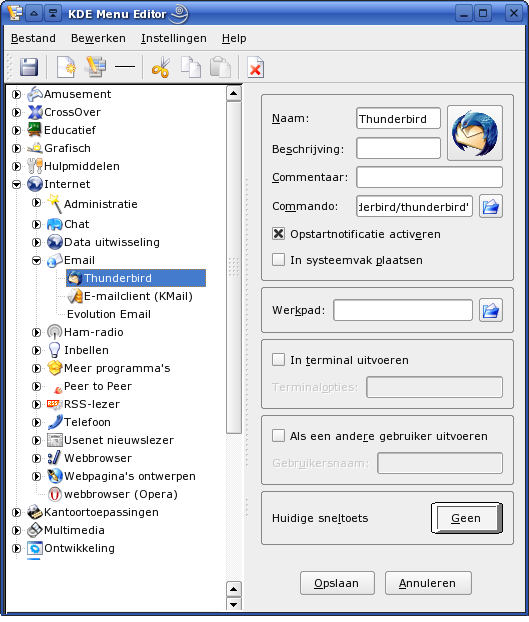The image size is (529, 622).
Task: Click the RSS-lezer feed icon
Action: point(54,404)
